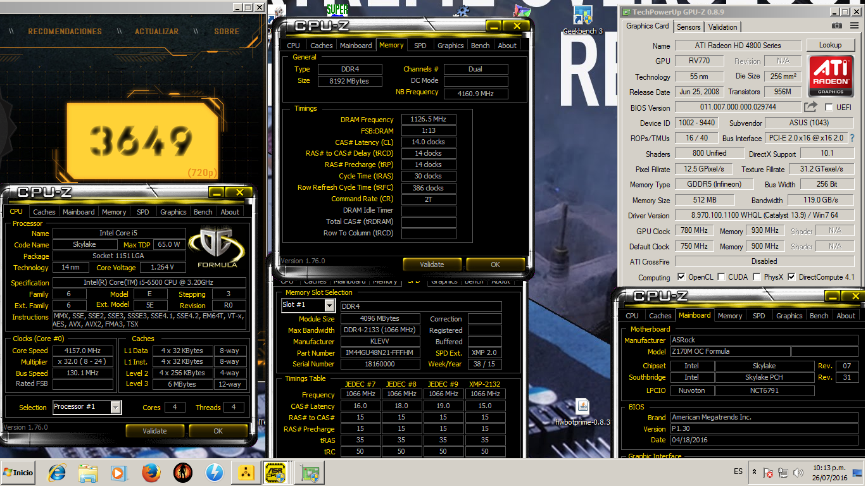Toggle the DirectCompute 4.1 checkbox
This screenshot has height=486, width=868.
pyautogui.click(x=791, y=277)
